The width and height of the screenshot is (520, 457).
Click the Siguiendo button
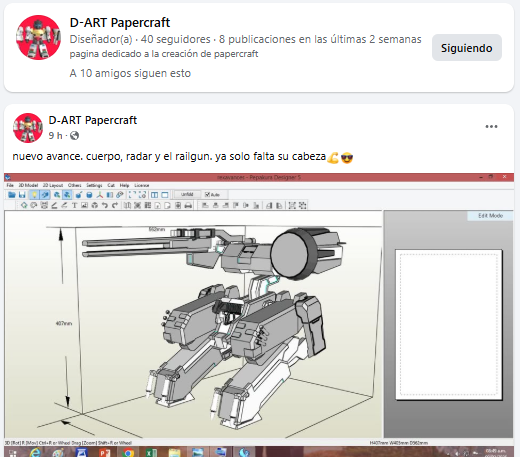(467, 48)
